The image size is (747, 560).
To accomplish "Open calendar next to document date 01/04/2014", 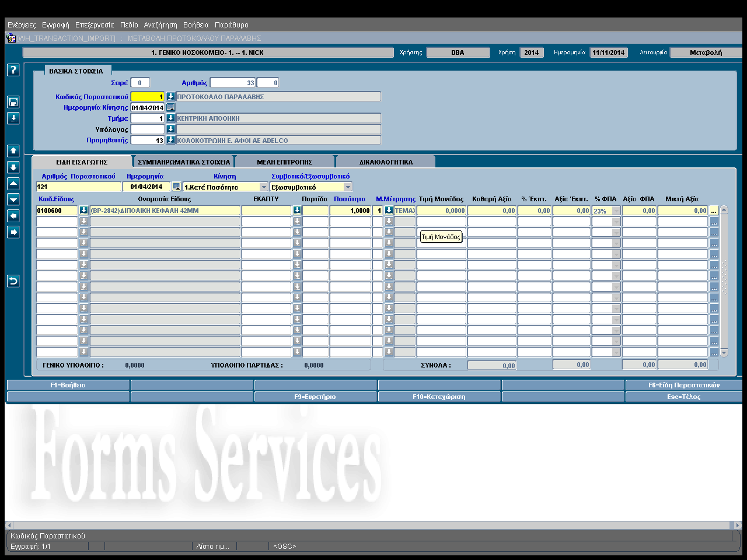I will [176, 187].
